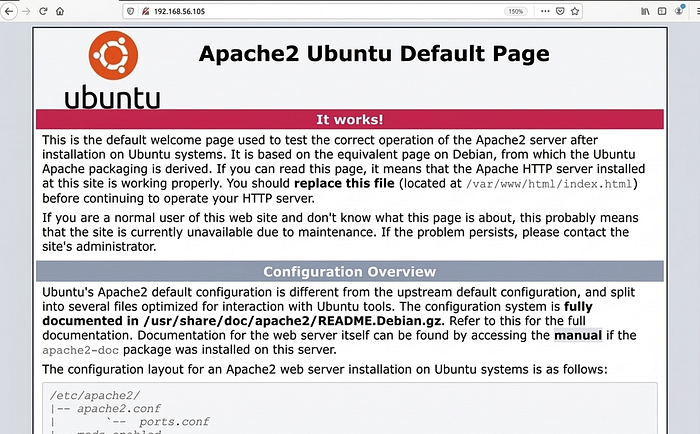The image size is (700, 434).
Task: Reload the current page
Action: point(43,11)
